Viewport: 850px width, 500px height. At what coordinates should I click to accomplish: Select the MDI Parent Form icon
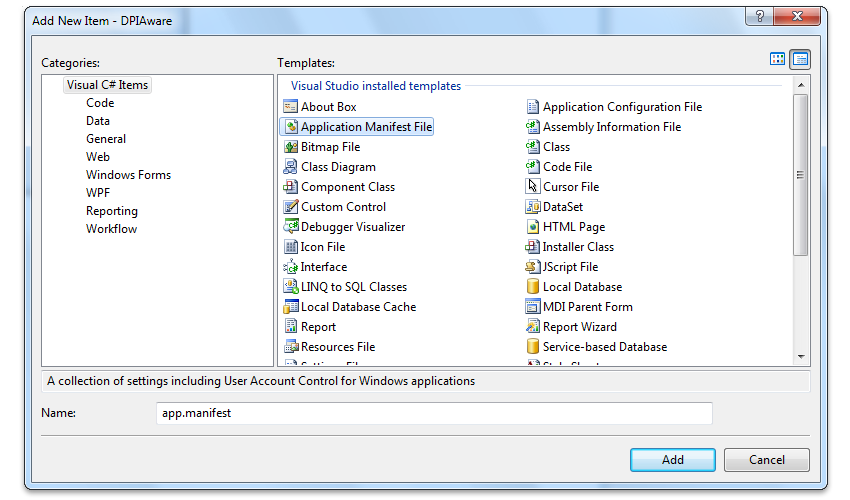click(533, 307)
